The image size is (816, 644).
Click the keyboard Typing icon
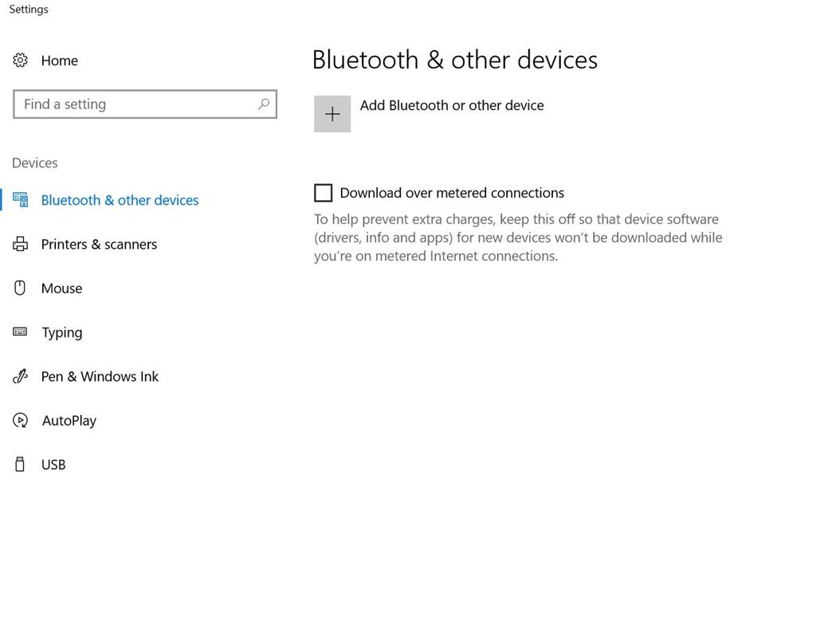point(20,332)
